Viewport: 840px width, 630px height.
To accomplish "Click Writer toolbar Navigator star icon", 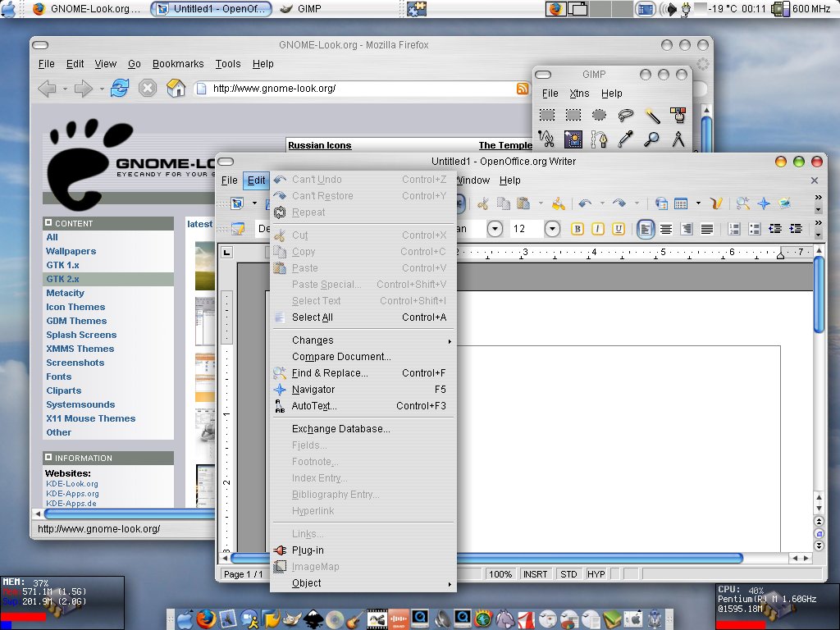I will (x=764, y=203).
